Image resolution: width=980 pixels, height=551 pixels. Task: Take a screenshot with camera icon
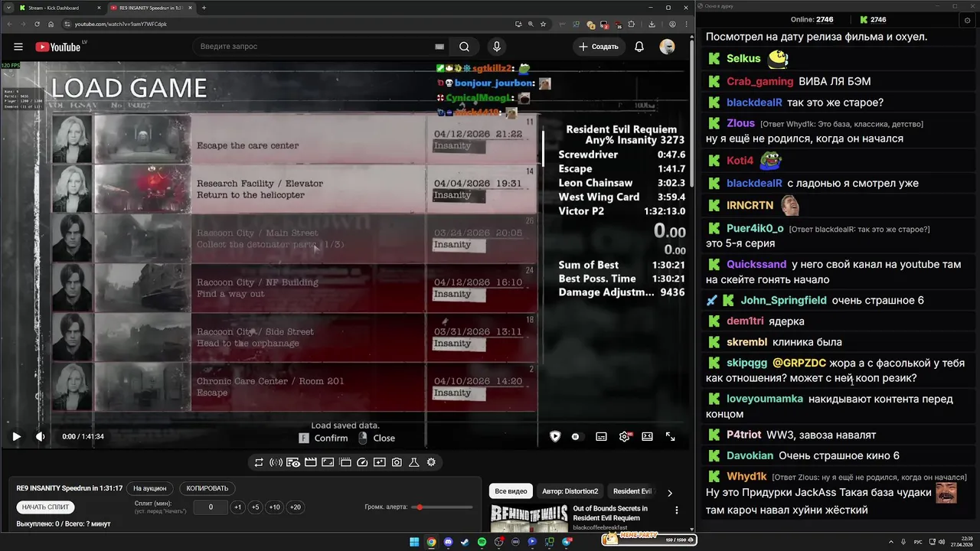pyautogui.click(x=397, y=462)
